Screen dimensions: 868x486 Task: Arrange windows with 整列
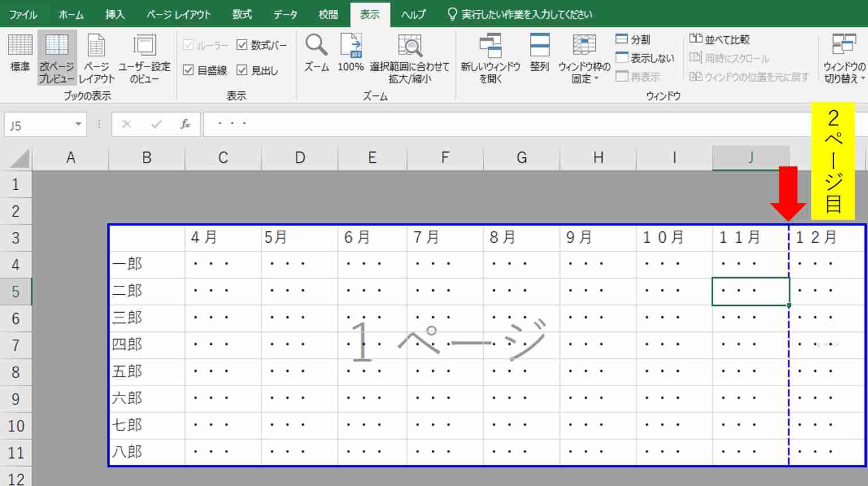[x=539, y=52]
